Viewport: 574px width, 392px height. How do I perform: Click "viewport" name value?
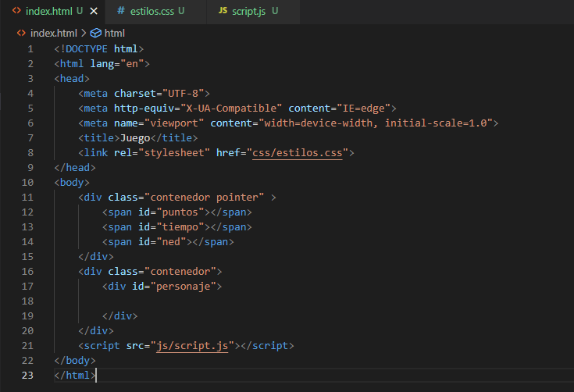tap(174, 123)
